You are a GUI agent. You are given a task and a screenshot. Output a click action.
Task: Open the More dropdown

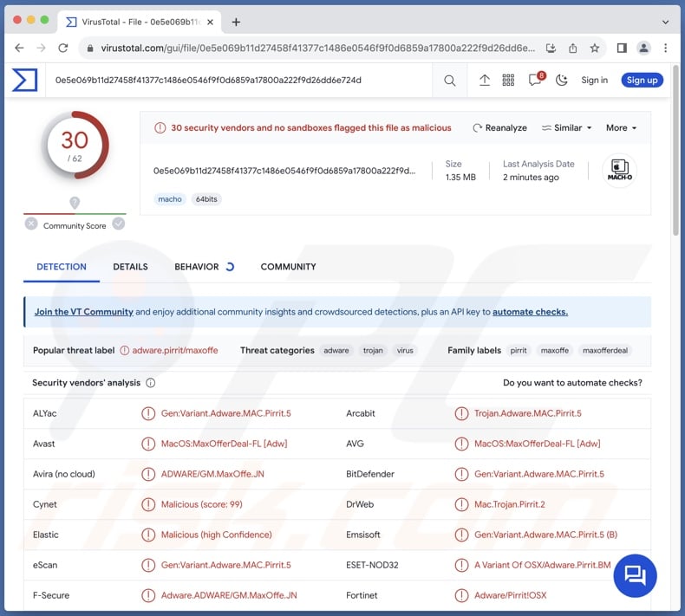(621, 128)
